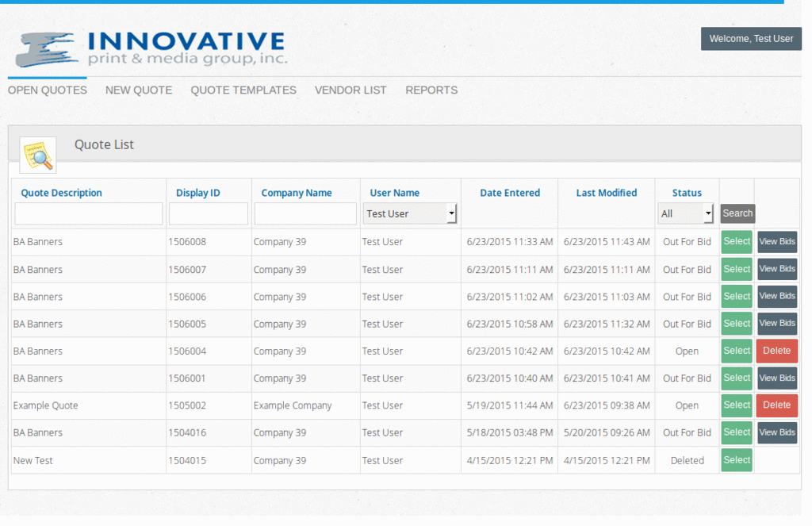Viewport: 812px width, 526px height.
Task: Click date entered 5/19/2015 11:44 AM
Action: click(510, 405)
